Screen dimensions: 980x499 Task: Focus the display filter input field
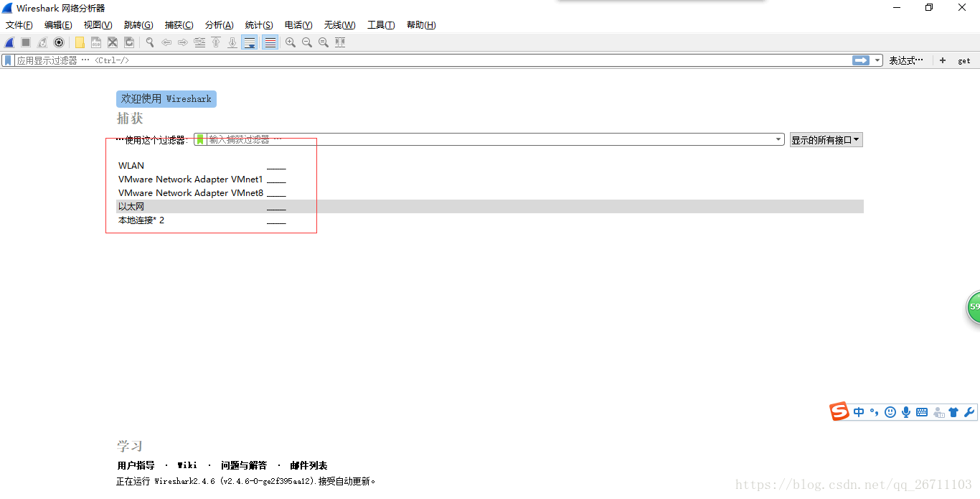[433, 60]
